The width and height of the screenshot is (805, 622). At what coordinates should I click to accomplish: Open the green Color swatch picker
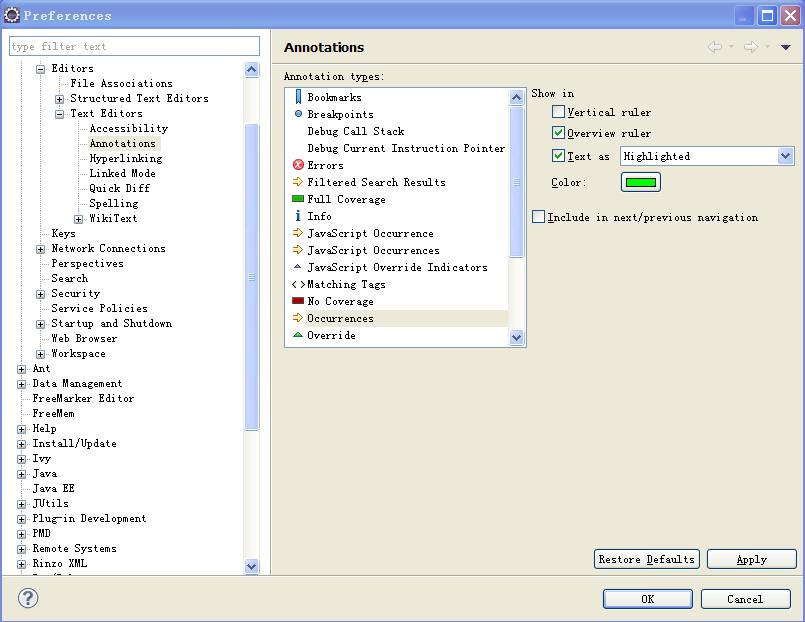point(641,182)
